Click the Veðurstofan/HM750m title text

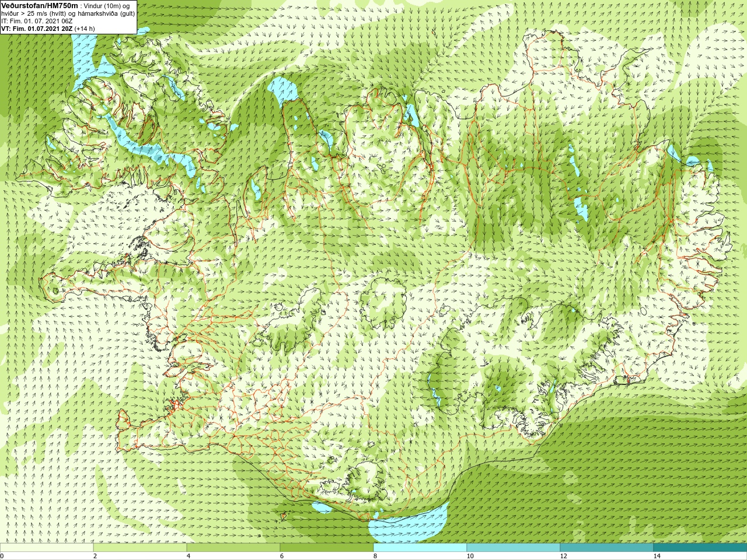pyautogui.click(x=40, y=5)
